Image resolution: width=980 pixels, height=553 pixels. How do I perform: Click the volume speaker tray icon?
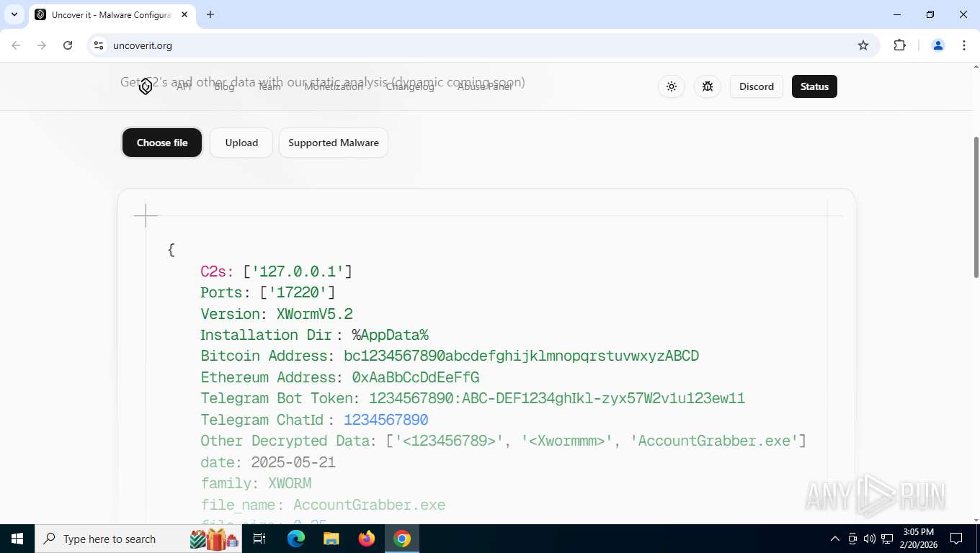click(x=870, y=539)
